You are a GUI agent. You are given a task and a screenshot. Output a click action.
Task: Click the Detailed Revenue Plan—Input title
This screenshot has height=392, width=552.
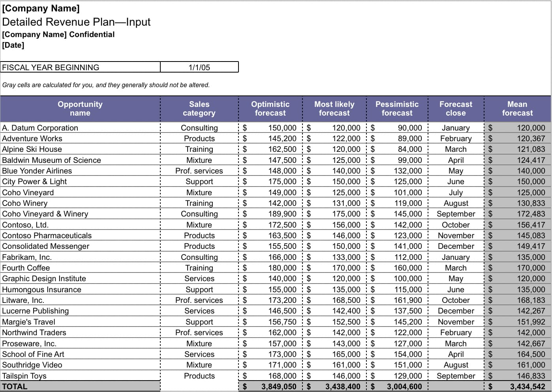coord(76,22)
